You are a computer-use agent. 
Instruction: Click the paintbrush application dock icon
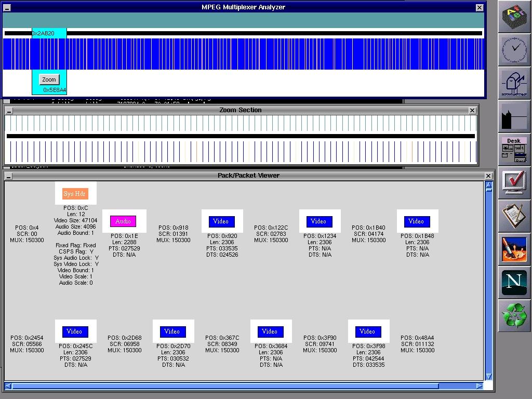click(x=515, y=249)
